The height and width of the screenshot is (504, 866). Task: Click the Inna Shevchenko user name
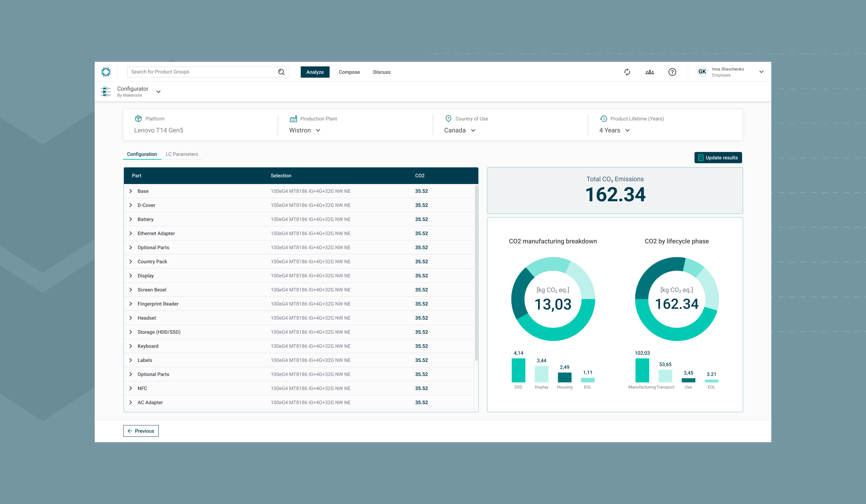click(728, 69)
